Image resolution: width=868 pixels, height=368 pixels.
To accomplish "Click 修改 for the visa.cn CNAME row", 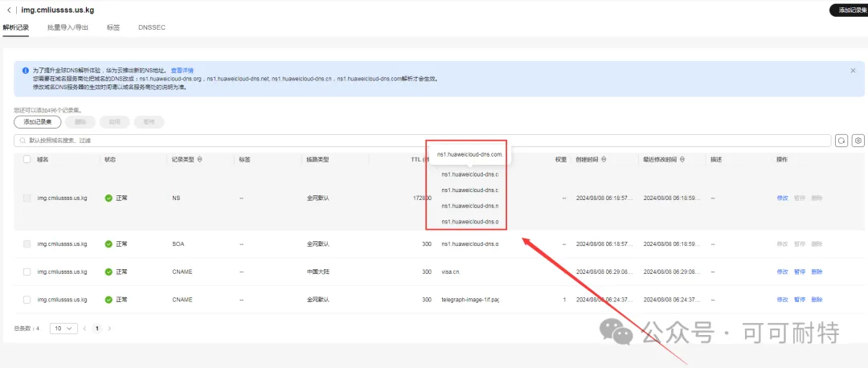I will (x=782, y=272).
